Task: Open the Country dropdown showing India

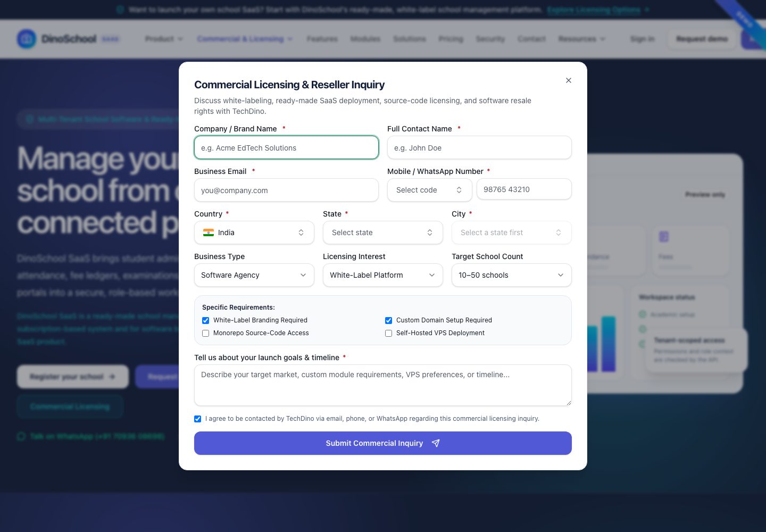Action: coord(254,232)
